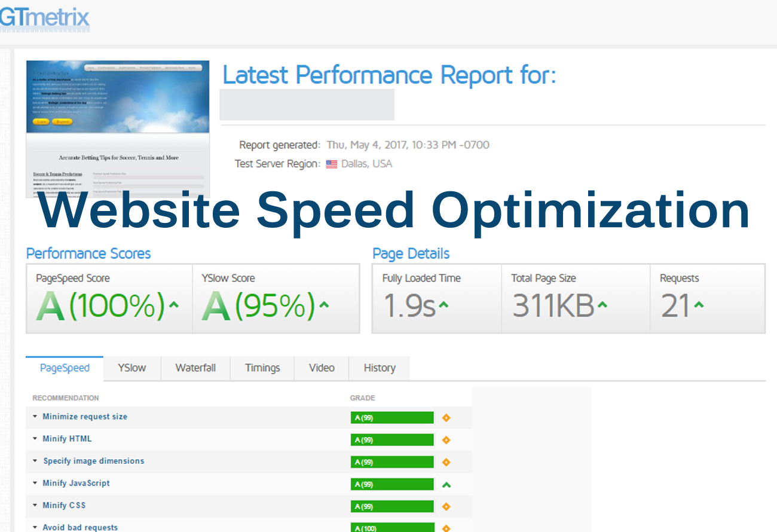Click the orange diamond for Minify CSS
777x532 pixels.
click(x=446, y=506)
